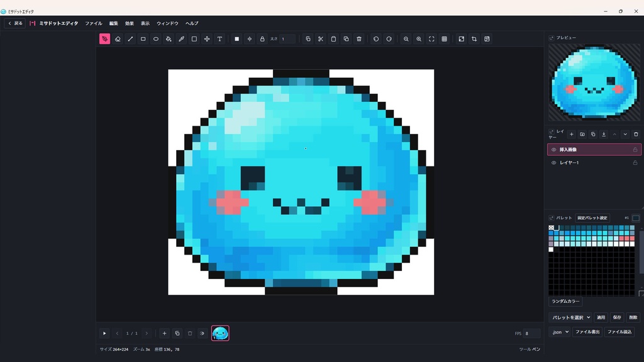Click the 適用 button

click(601, 317)
